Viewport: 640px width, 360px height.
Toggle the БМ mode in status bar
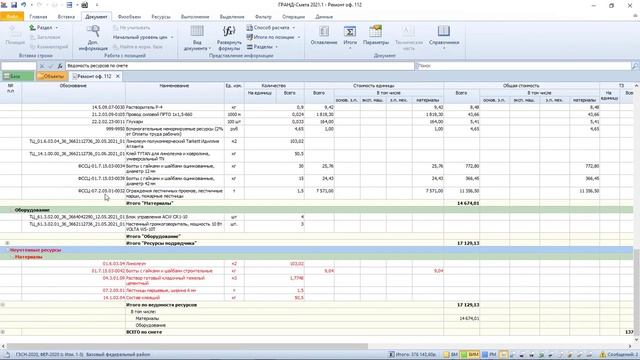(x=451, y=355)
